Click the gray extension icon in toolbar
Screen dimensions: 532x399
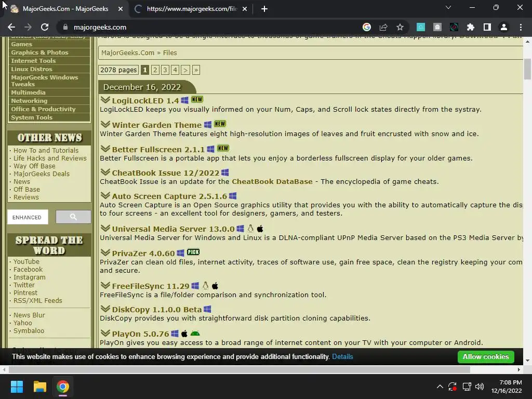pyautogui.click(x=437, y=27)
